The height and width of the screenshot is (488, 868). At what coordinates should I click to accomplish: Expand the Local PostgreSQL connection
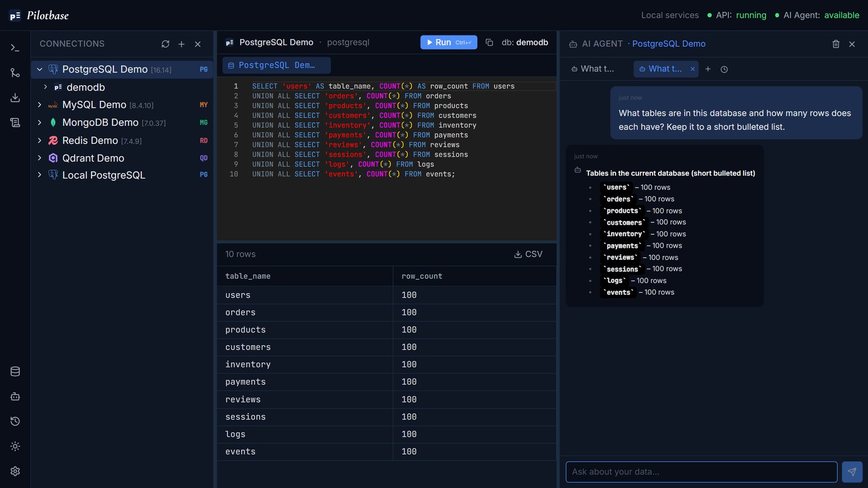(x=40, y=175)
